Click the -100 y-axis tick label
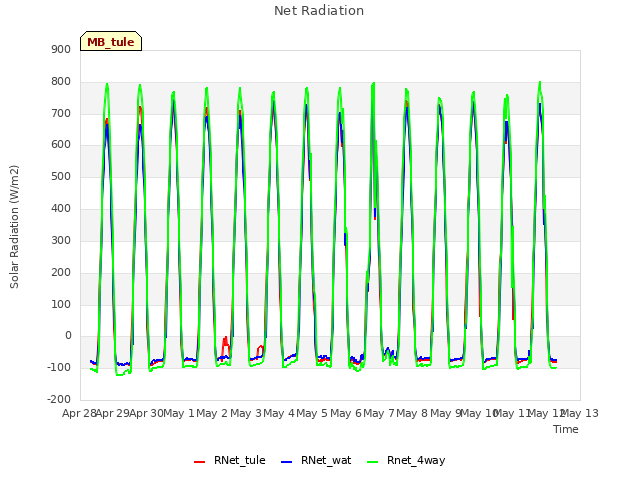The width and height of the screenshot is (640, 480). click(59, 367)
